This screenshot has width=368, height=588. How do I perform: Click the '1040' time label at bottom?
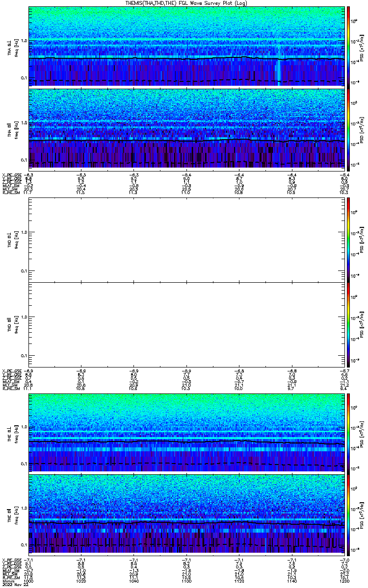pos(133,581)
